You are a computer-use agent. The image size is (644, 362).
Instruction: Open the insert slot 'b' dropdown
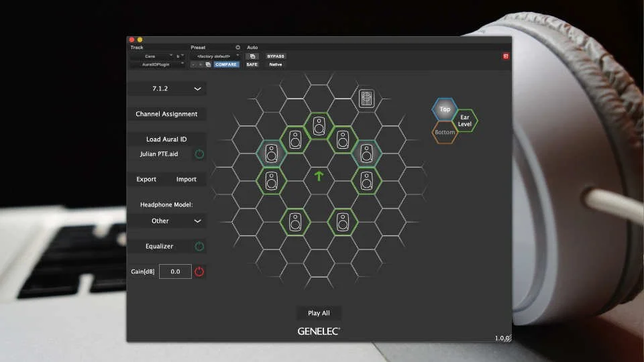click(180, 56)
